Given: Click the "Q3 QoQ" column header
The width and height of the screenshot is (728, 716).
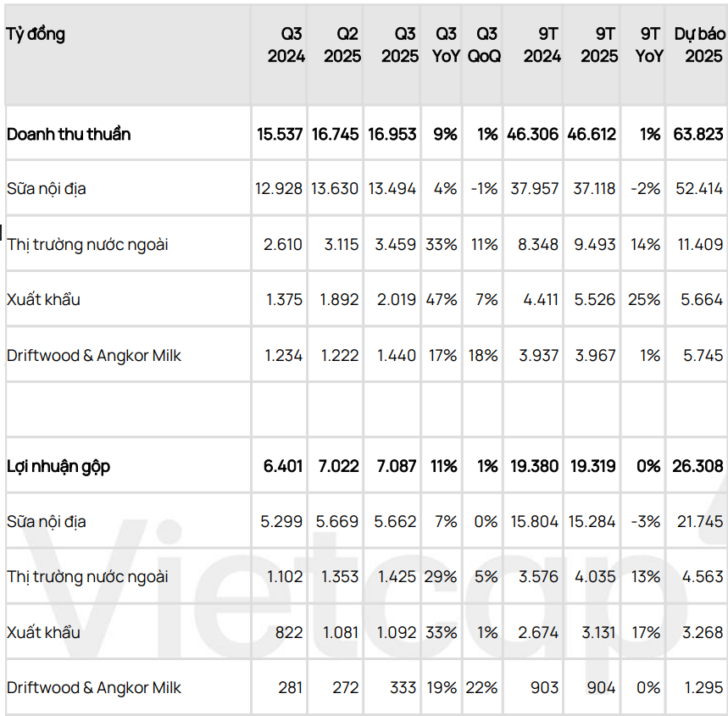Looking at the screenshot, I should click(484, 45).
